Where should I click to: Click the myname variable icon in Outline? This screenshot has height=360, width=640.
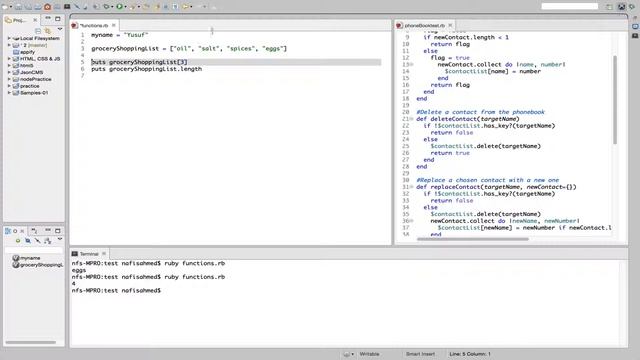point(16,258)
